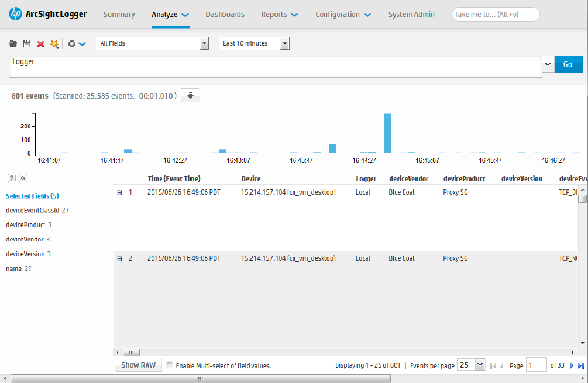The width and height of the screenshot is (588, 383).
Task: Click in the Logger search query box
Action: point(275,67)
